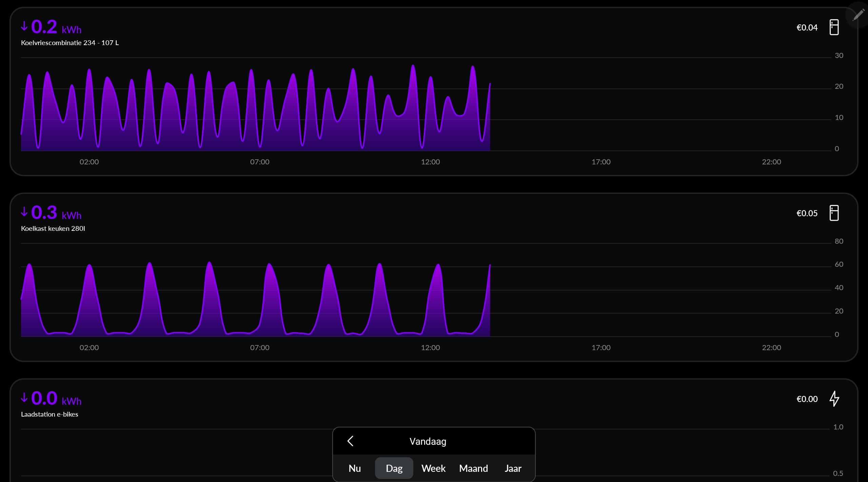Click the Vandaag date label
Image resolution: width=868 pixels, height=482 pixels.
point(428,441)
